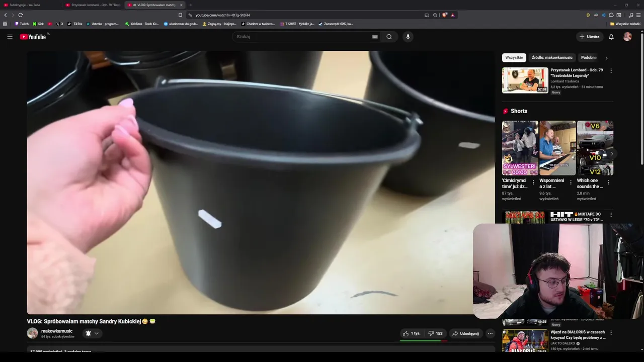Image resolution: width=644 pixels, height=362 pixels.
Task: Open options menu for Przystanek Lombard video
Action: point(611,71)
